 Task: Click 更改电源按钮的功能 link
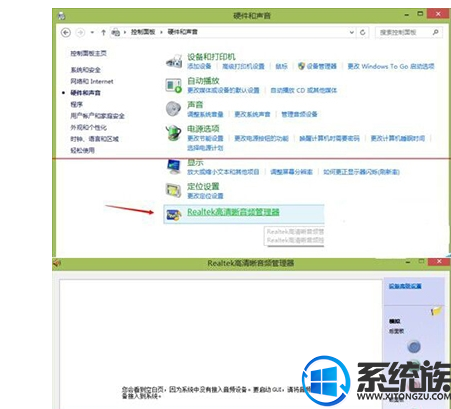(x=261, y=138)
